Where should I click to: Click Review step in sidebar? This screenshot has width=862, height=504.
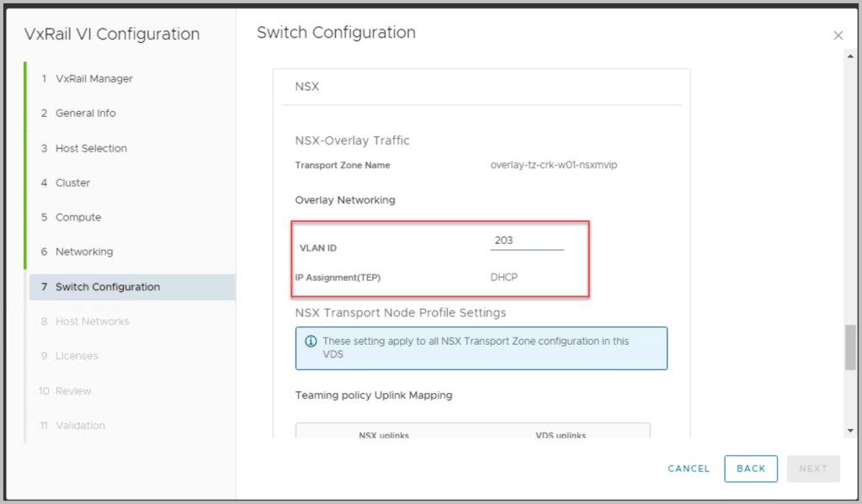73,391
